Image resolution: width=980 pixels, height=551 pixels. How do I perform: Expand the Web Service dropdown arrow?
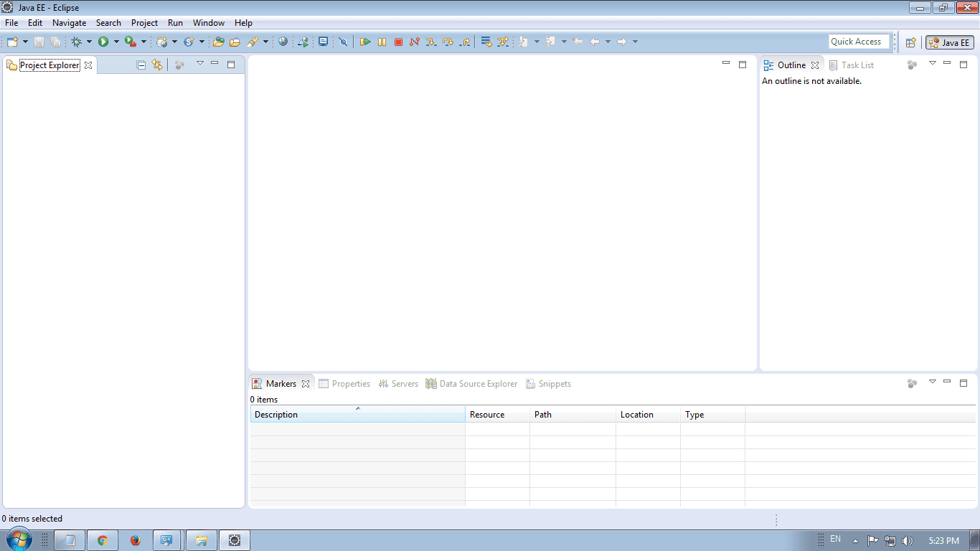click(x=202, y=42)
